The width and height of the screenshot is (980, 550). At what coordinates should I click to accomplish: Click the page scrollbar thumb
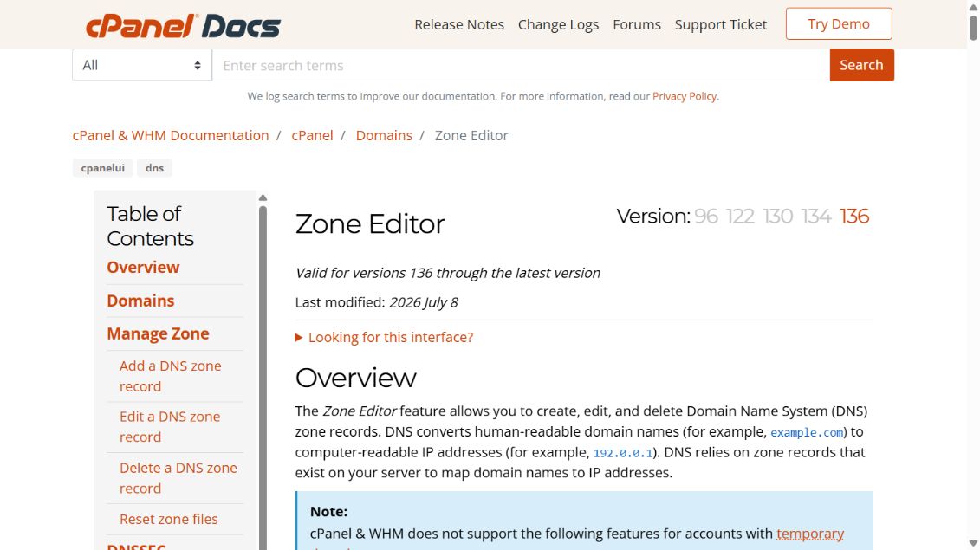[x=973, y=28]
